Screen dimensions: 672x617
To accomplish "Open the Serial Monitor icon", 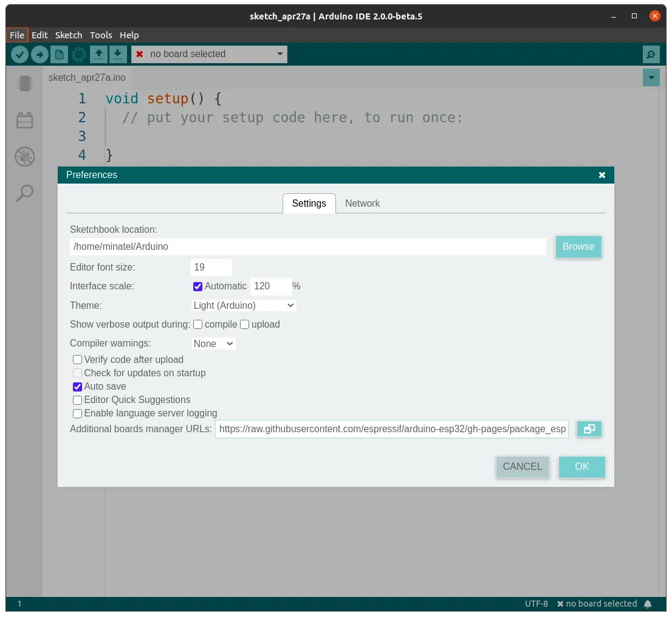I will 651,55.
